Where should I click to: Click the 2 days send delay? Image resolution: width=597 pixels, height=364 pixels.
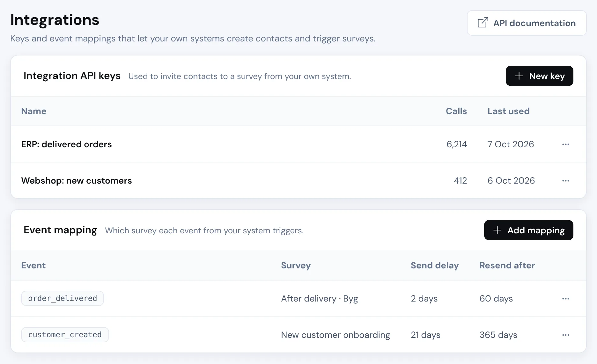[x=424, y=299]
